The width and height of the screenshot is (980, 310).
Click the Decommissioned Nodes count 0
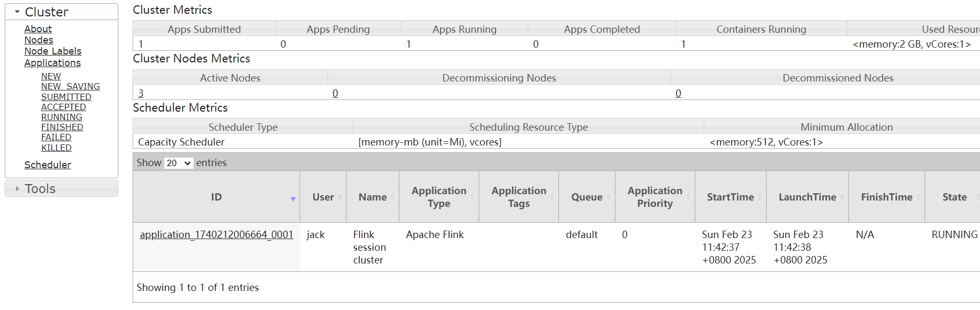point(678,93)
